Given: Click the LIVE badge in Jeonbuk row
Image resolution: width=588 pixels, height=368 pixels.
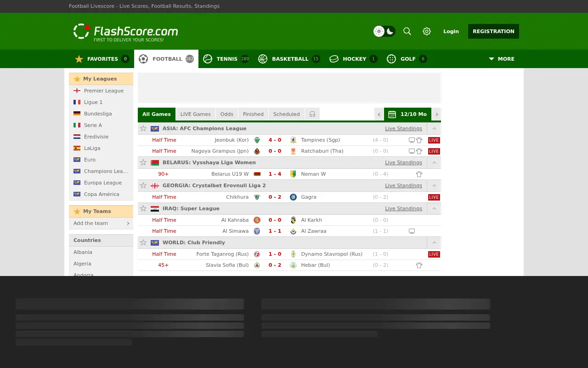Looking at the screenshot, I should pos(434,140).
